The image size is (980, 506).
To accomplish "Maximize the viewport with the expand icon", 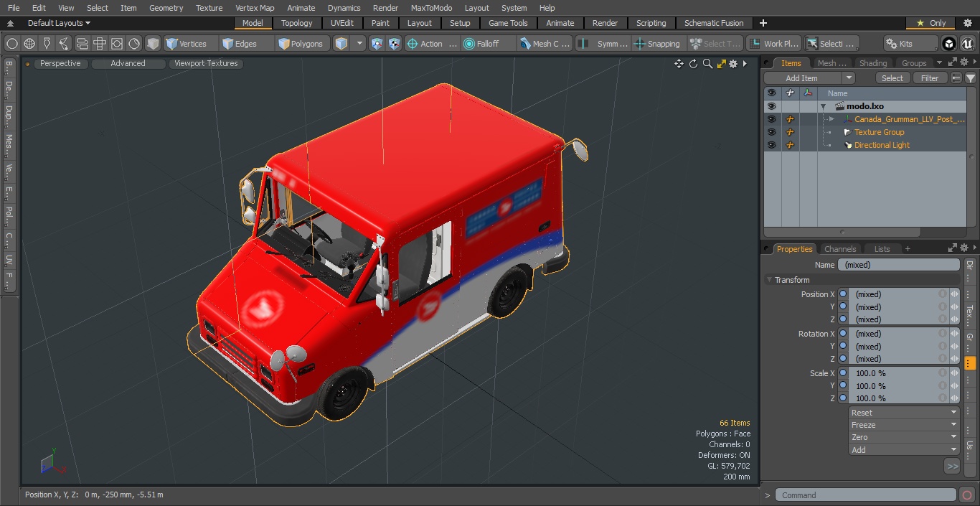I will click(x=722, y=64).
